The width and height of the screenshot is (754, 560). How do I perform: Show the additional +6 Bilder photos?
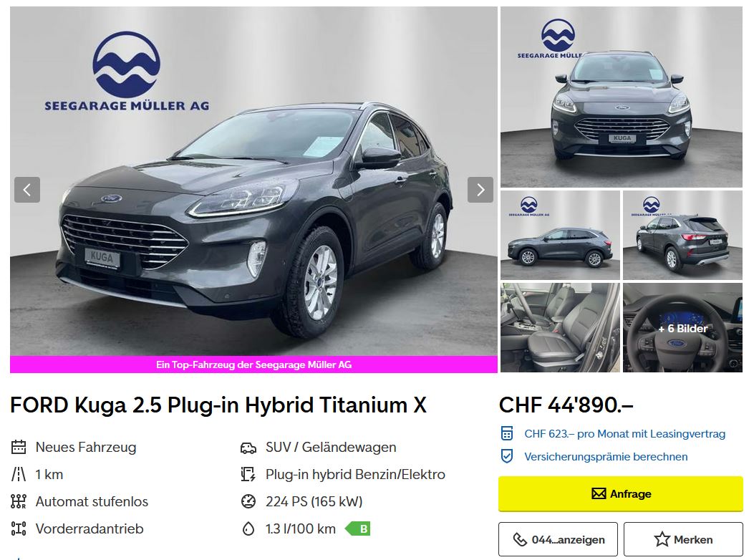tap(683, 328)
